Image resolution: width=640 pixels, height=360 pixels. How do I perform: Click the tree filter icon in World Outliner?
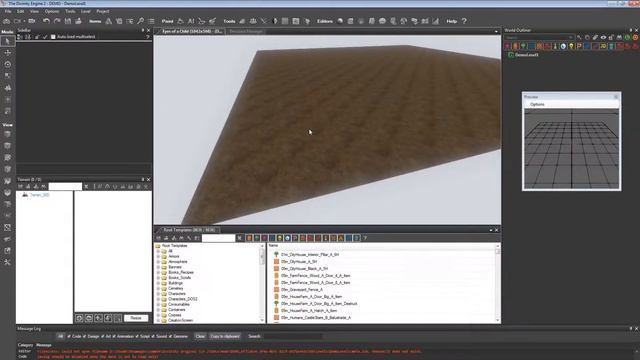click(x=523, y=46)
